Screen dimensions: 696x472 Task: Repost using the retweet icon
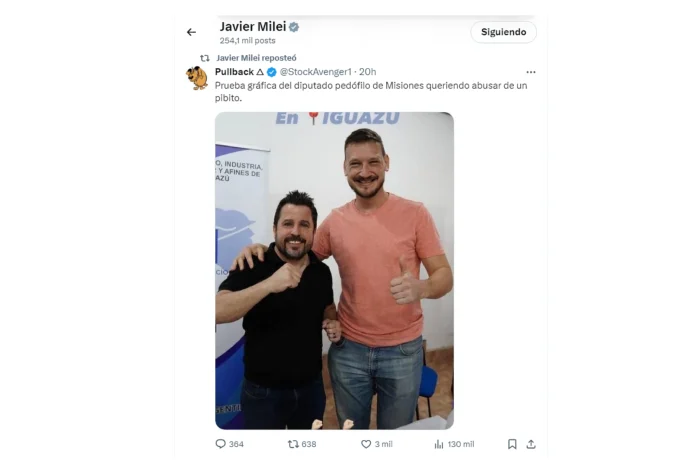coord(293,444)
